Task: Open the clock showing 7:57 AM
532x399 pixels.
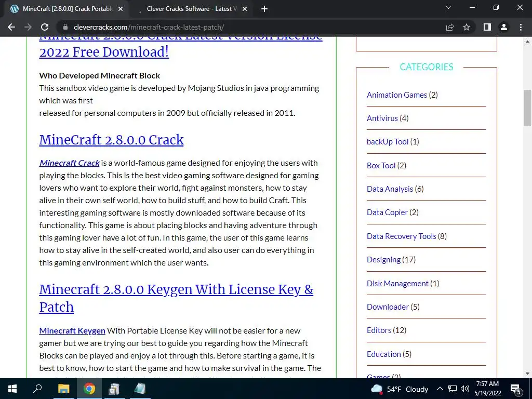Action: tap(487, 389)
